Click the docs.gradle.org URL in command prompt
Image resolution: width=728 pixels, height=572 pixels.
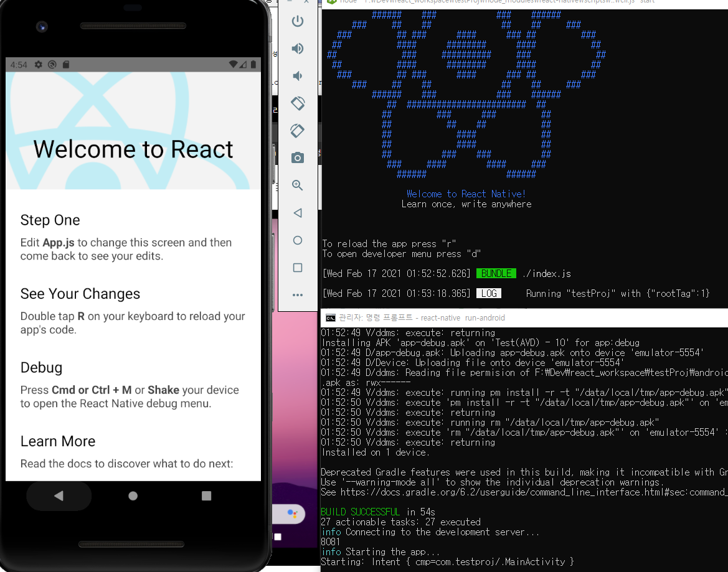coord(534,492)
